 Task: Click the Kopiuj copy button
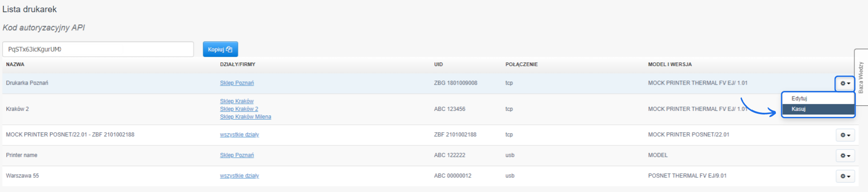220,49
